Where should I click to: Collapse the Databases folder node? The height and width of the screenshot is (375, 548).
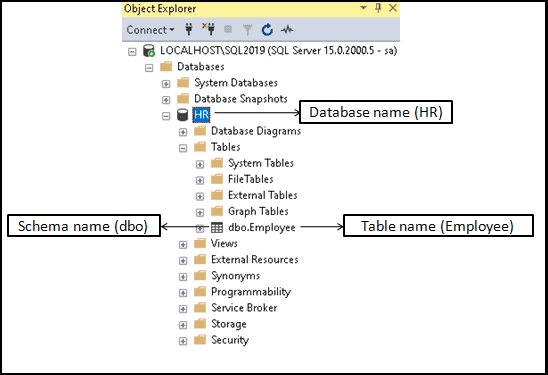pyautogui.click(x=149, y=68)
